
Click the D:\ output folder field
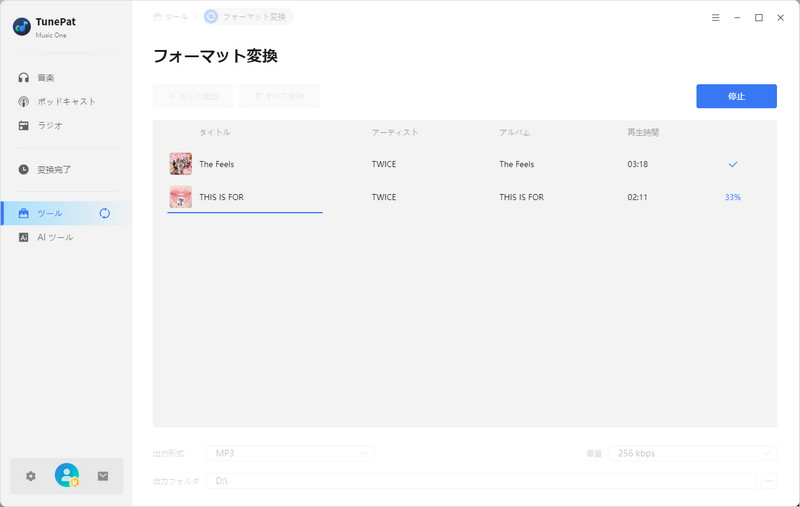[x=481, y=480]
